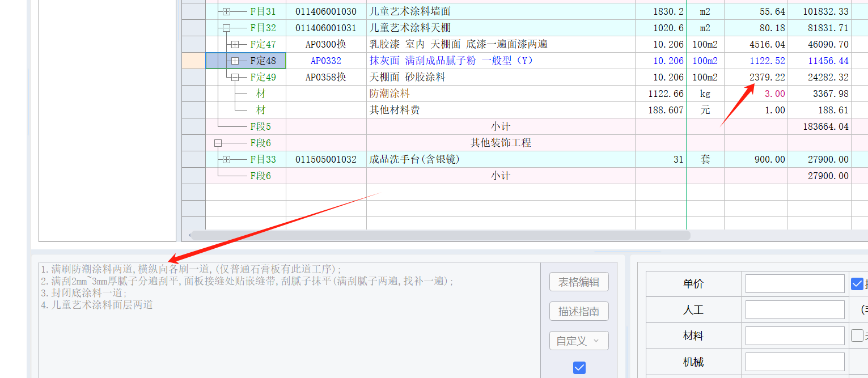Click the 人工 input field

point(795,309)
